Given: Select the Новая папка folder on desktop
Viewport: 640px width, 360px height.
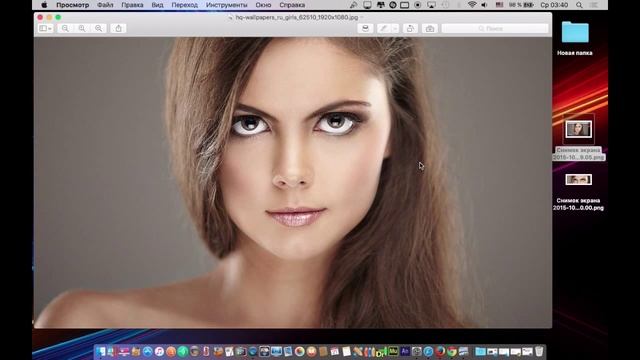Looking at the screenshot, I should tap(575, 32).
